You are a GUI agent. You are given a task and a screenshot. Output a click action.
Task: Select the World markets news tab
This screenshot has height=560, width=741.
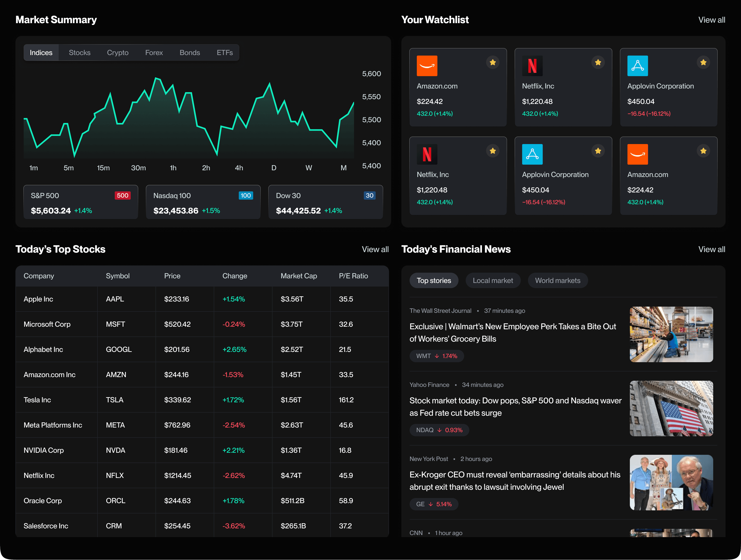click(x=558, y=280)
